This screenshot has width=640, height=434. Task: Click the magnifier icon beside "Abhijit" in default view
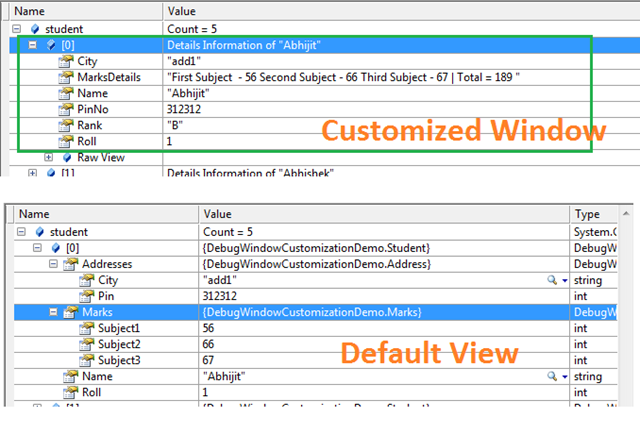coord(551,375)
